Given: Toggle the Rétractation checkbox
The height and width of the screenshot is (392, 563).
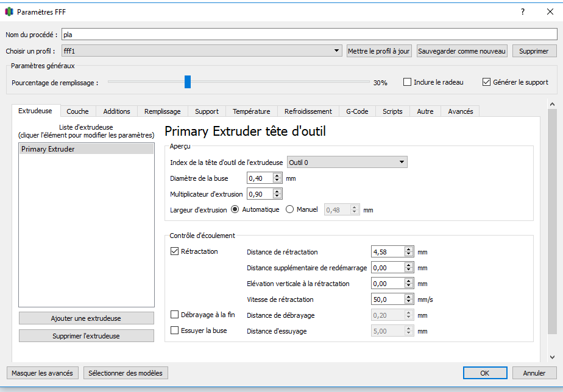Looking at the screenshot, I should coord(174,251).
